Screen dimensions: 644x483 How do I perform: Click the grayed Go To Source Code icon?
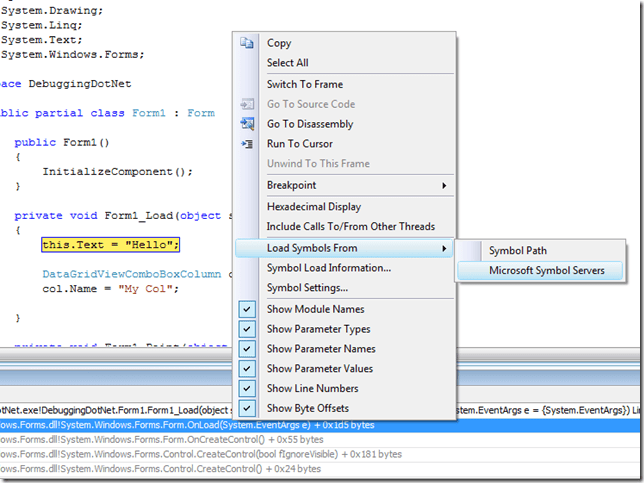(x=248, y=104)
